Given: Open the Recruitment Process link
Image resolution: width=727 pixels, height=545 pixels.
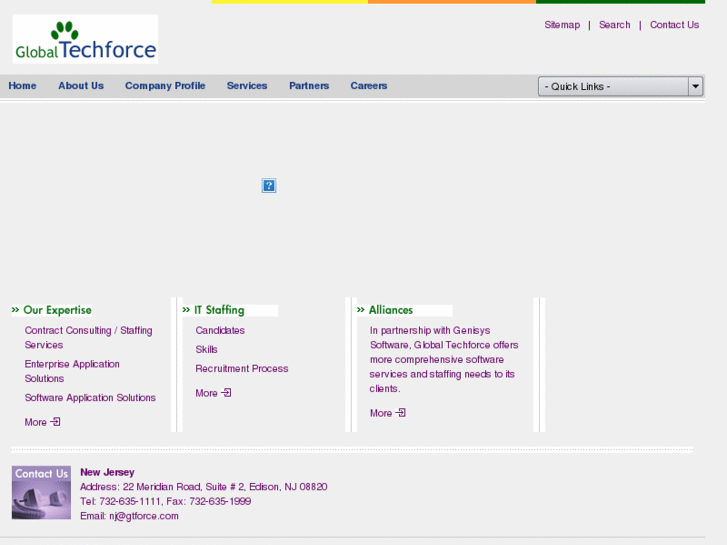Looking at the screenshot, I should (x=242, y=368).
